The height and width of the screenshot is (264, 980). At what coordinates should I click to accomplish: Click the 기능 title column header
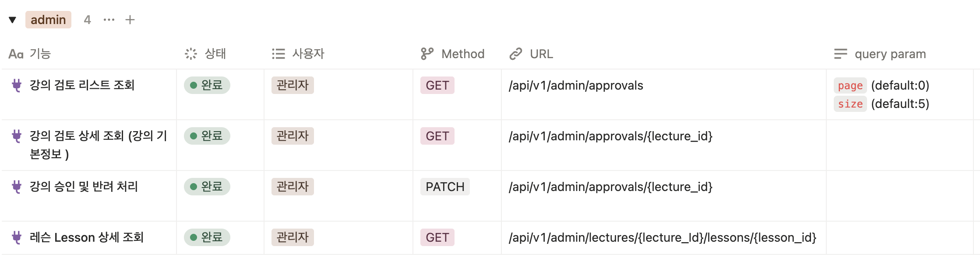point(40,54)
